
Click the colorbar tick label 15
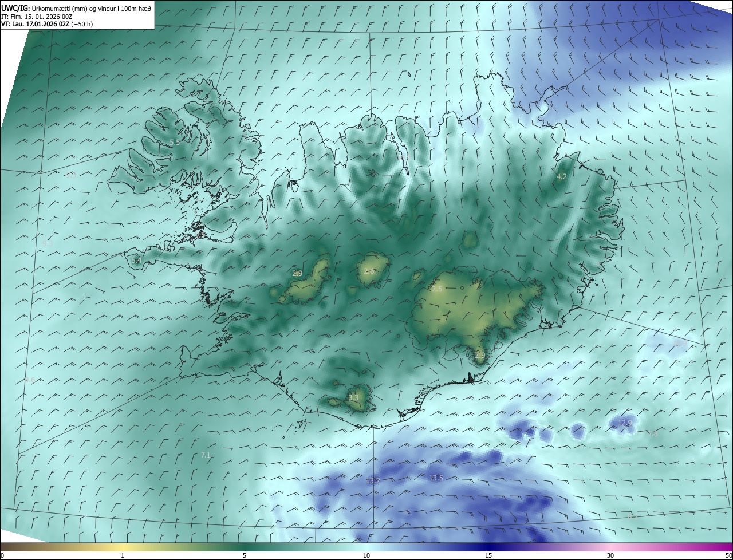coord(488,555)
